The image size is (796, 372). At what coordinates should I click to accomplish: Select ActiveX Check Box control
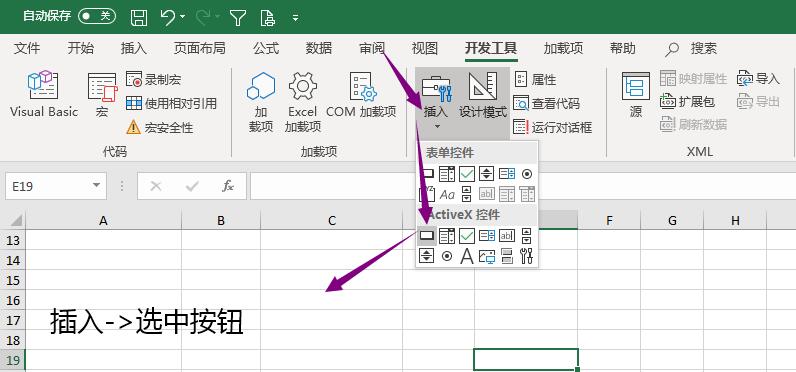(467, 235)
